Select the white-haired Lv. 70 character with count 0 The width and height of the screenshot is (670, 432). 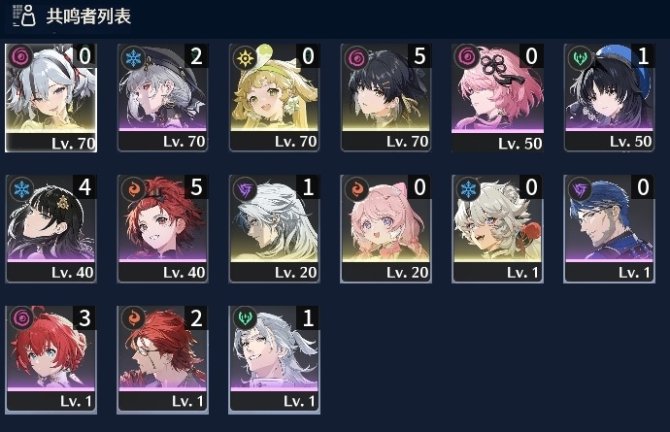(x=51, y=98)
